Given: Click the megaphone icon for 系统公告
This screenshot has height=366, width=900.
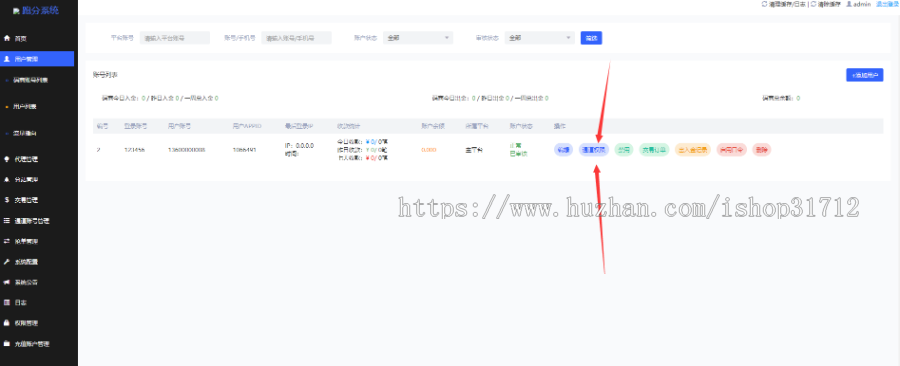Looking at the screenshot, I should pos(7,282).
